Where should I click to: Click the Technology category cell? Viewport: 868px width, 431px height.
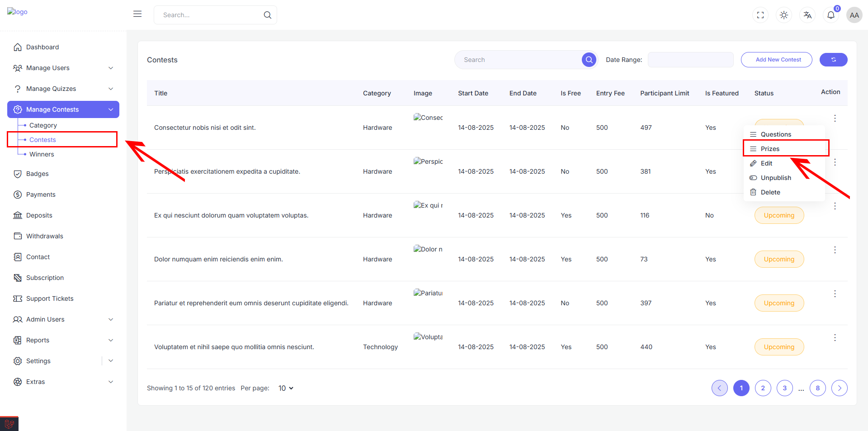tap(380, 347)
